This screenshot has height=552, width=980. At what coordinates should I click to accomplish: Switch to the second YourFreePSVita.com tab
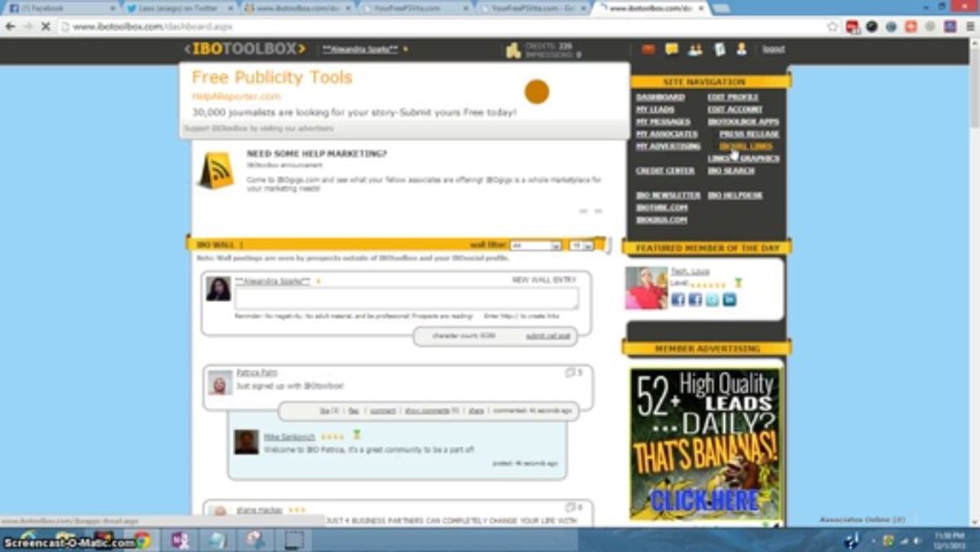point(535,8)
